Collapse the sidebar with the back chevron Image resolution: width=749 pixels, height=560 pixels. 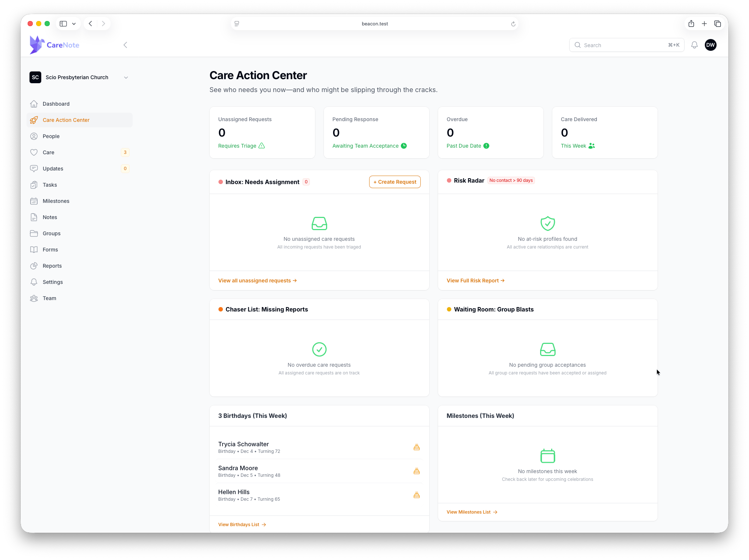[125, 45]
